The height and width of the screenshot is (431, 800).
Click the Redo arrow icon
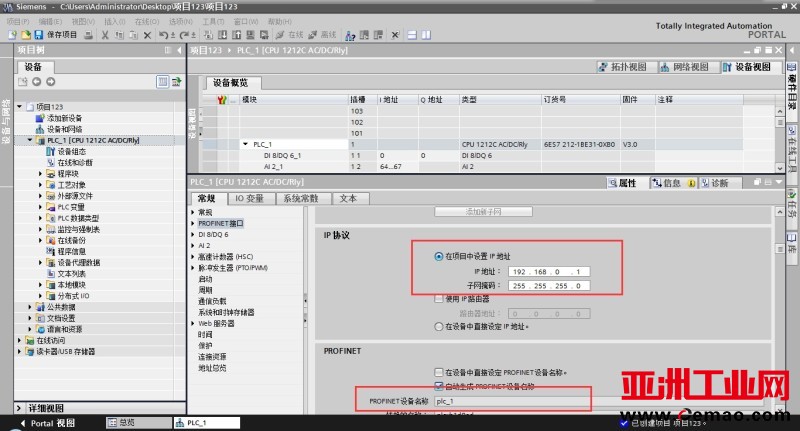click(185, 35)
